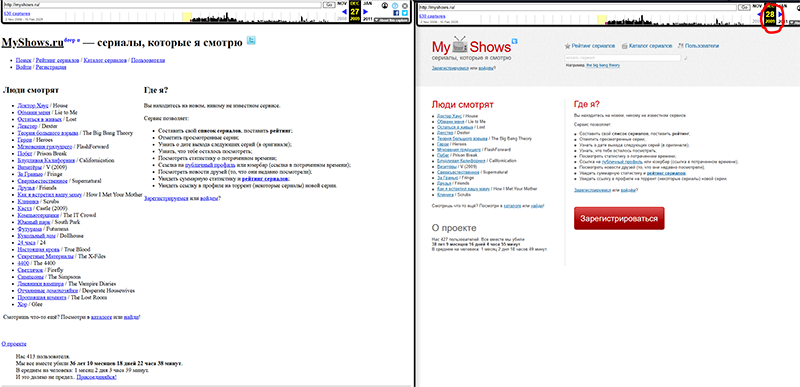Click previous-capture arrow in the Dec 28 toolbar
The height and width of the screenshot is (387, 800).
pyautogui.click(x=760, y=14)
